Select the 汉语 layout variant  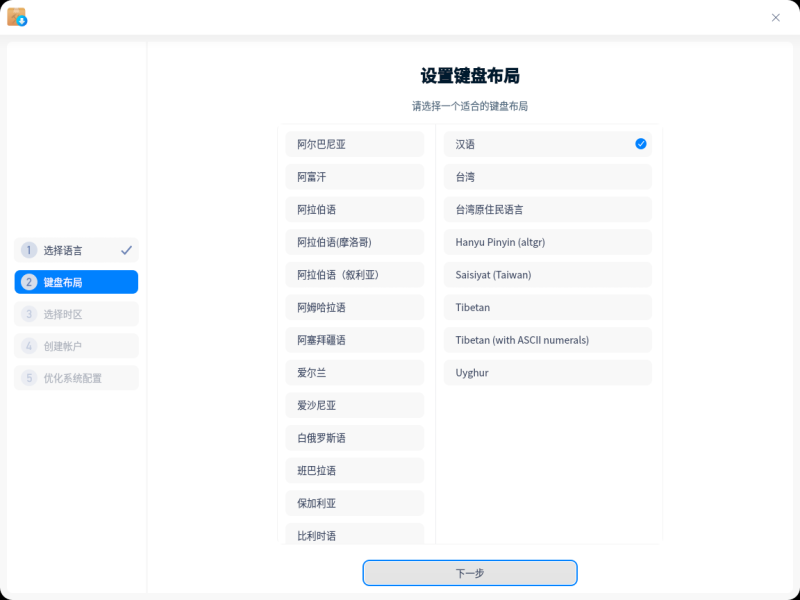pos(547,144)
